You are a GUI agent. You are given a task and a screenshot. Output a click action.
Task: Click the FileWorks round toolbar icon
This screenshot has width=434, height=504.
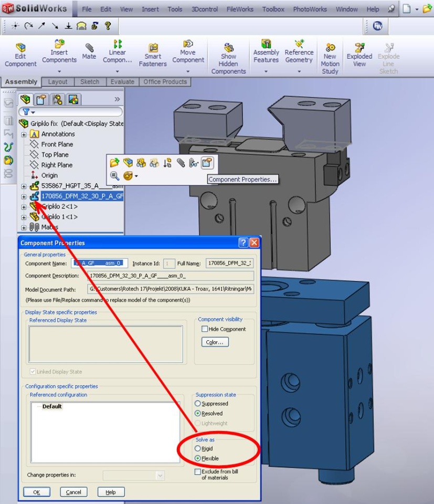point(377,26)
